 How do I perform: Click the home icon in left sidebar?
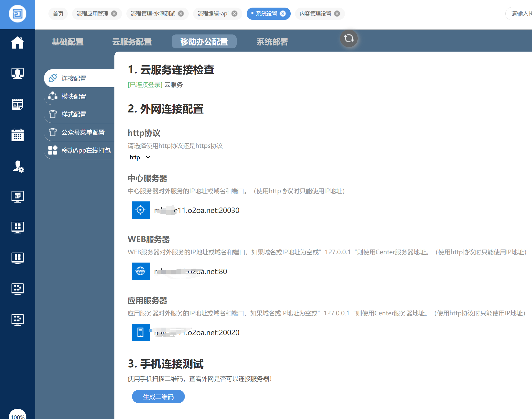tap(17, 43)
